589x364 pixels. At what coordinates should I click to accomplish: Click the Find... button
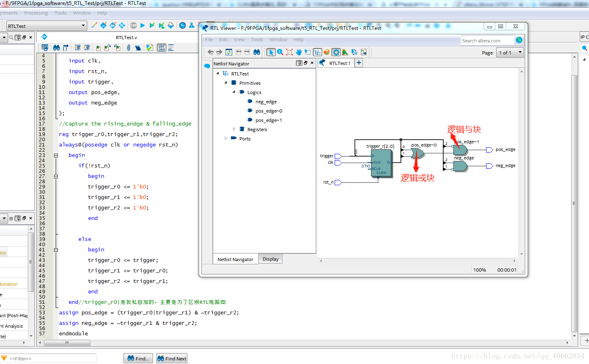pos(138,358)
